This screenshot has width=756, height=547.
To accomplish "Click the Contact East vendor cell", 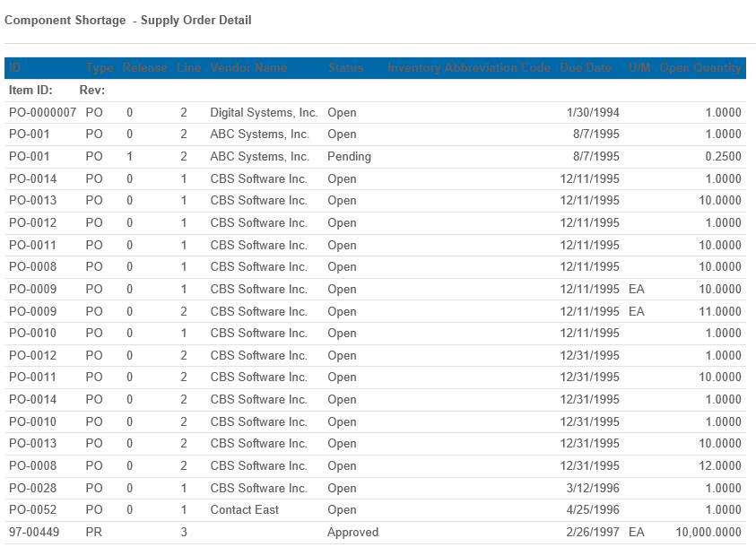I will tap(244, 510).
